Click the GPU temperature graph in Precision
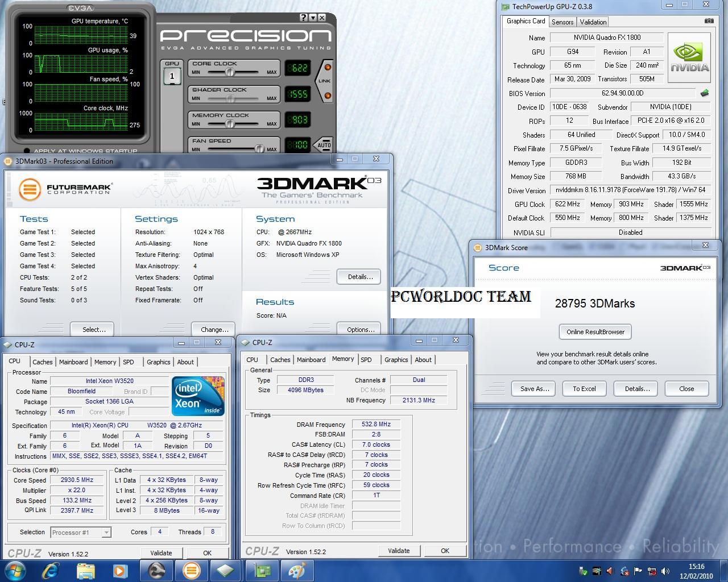 pos(81,35)
